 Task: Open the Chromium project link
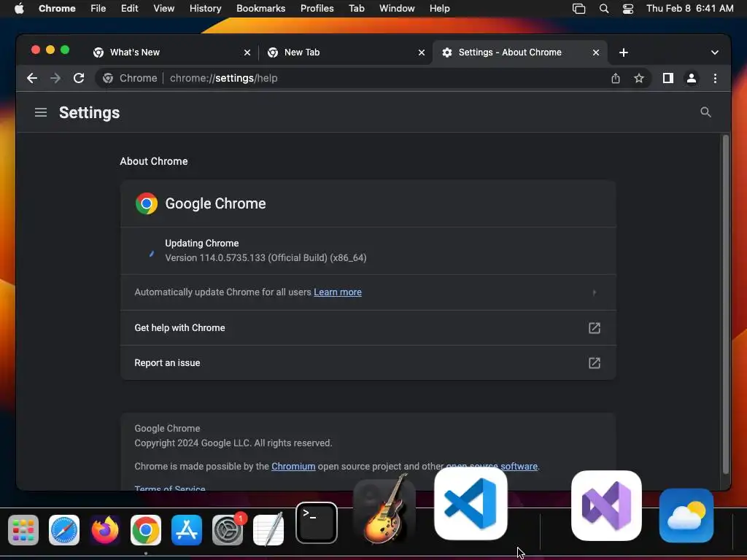tap(293, 467)
